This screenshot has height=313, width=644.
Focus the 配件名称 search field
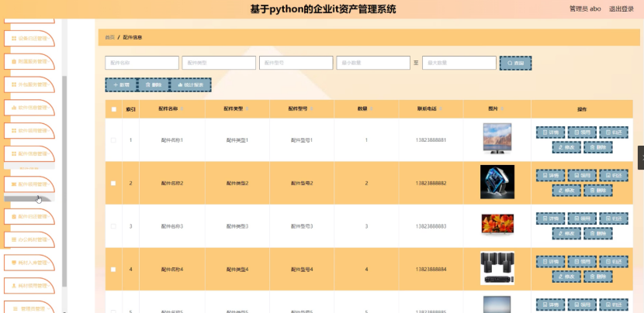pos(142,63)
